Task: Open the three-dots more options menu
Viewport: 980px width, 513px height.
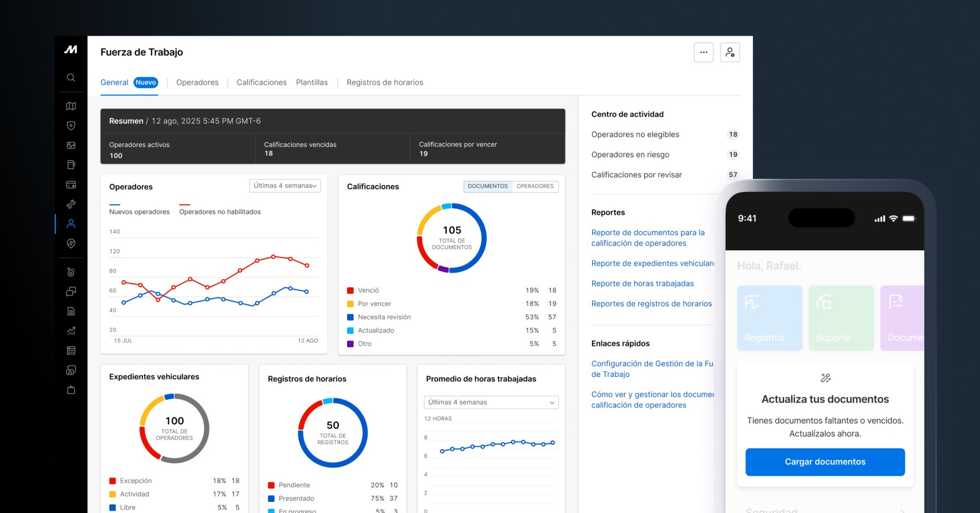Action: (x=703, y=53)
